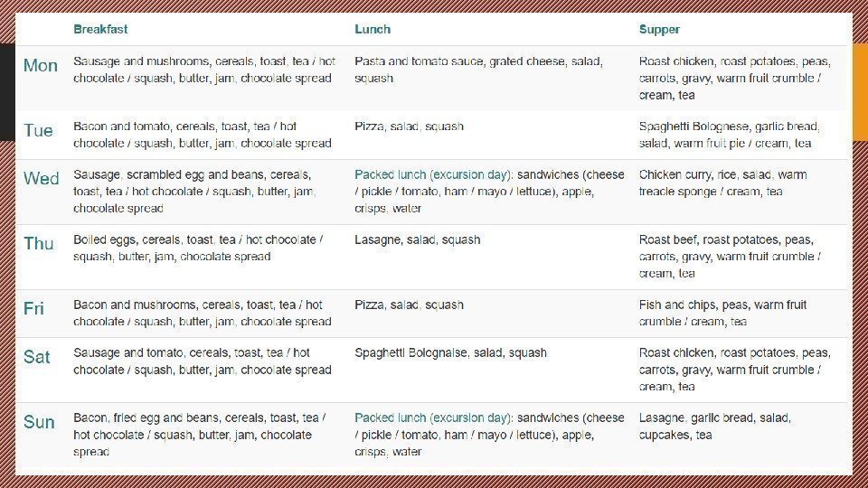Select the Mon row label

click(x=40, y=65)
